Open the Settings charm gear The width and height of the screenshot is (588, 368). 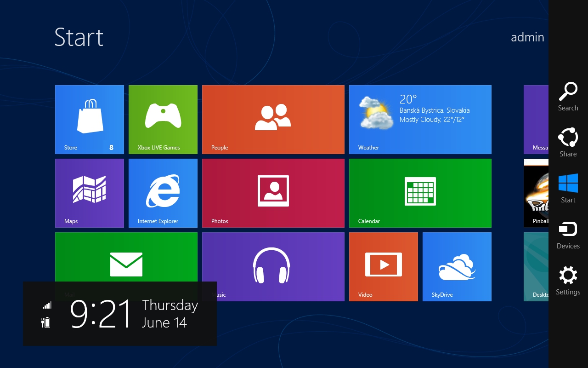[x=568, y=276]
